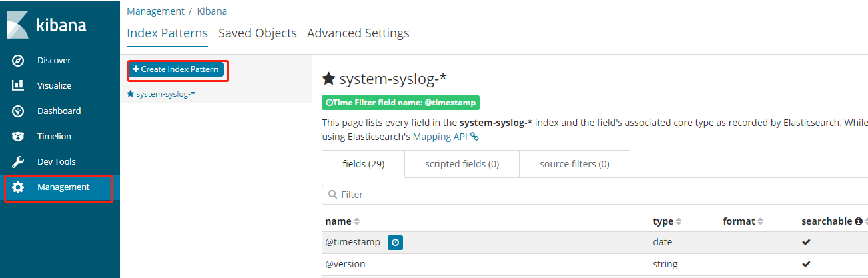Click the Time Filter field name badge
This screenshot has width=868, height=278.
pos(400,103)
